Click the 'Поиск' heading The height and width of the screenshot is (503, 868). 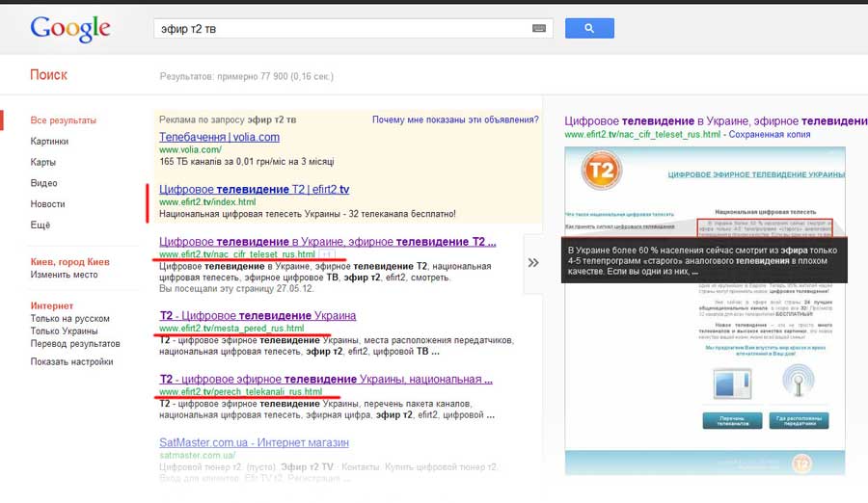point(49,75)
